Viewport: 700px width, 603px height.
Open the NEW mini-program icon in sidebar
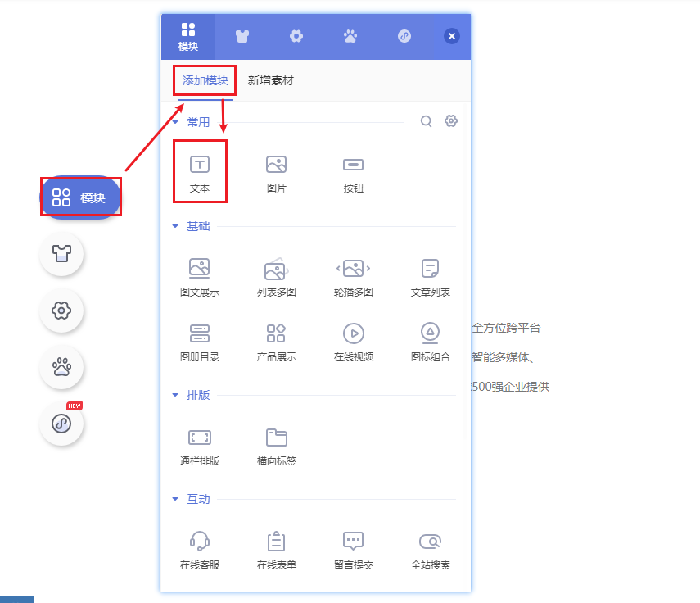(x=61, y=423)
